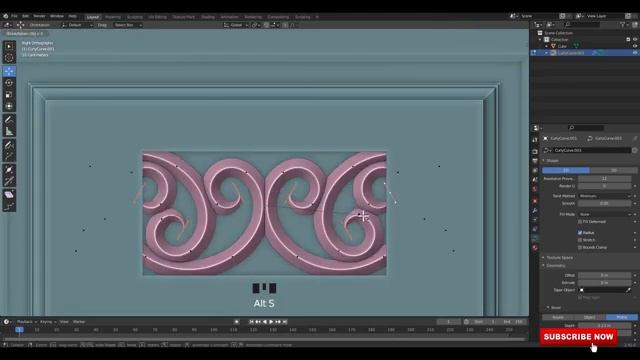The width and height of the screenshot is (640, 360).
Task: Open the Output properties tab
Action: pos(535,161)
